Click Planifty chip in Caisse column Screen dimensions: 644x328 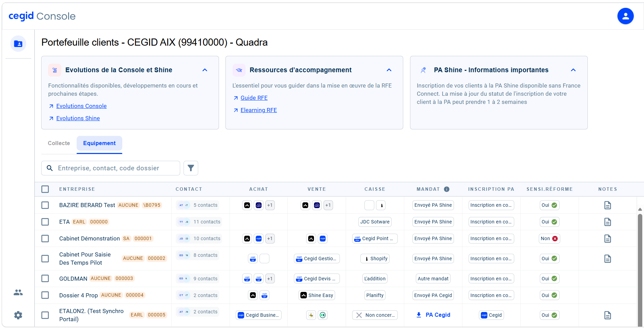point(375,295)
